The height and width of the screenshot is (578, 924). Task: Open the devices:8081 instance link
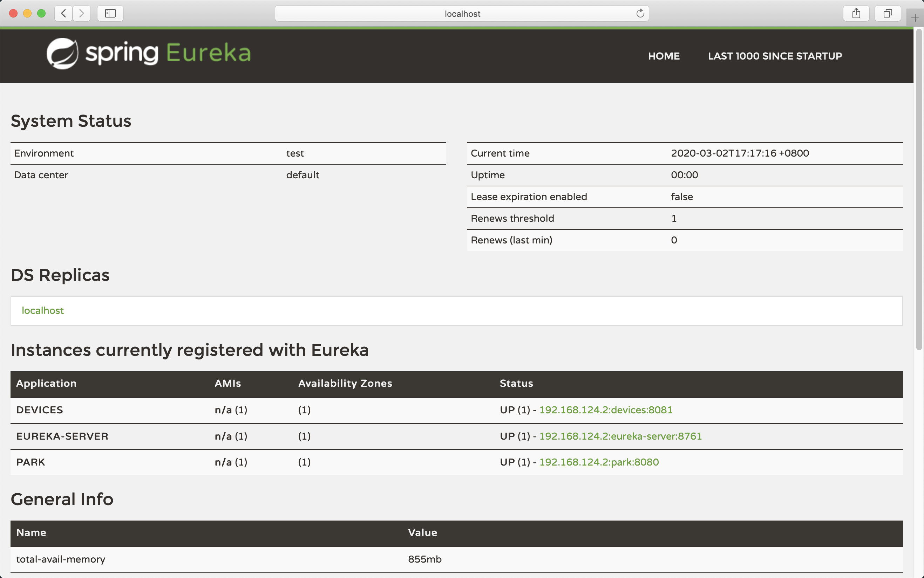coord(605,410)
